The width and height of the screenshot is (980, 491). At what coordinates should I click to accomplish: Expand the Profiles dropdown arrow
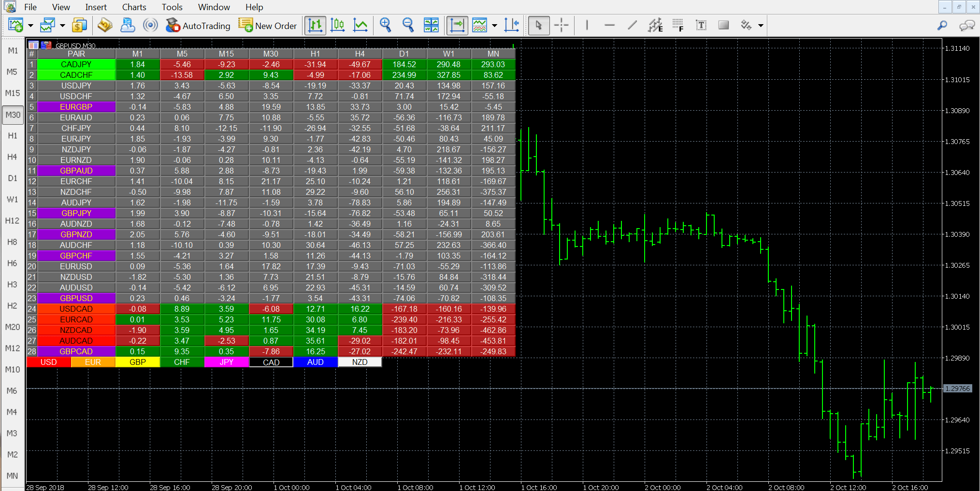pos(62,25)
